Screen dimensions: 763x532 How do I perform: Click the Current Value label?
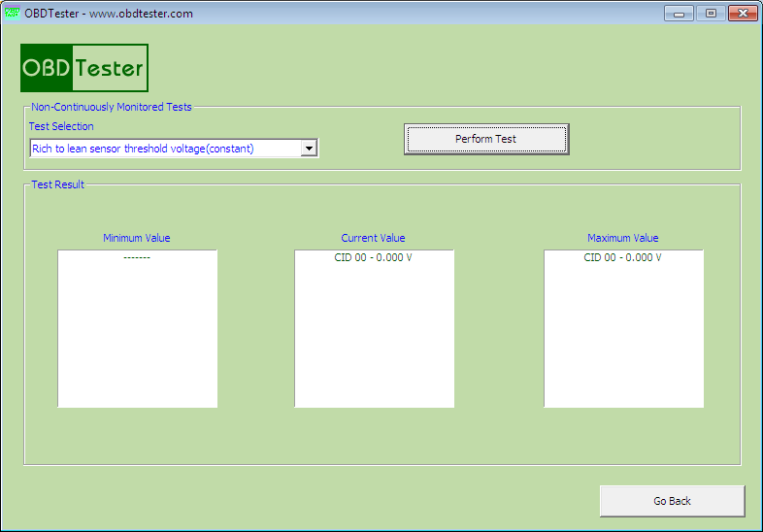(373, 238)
